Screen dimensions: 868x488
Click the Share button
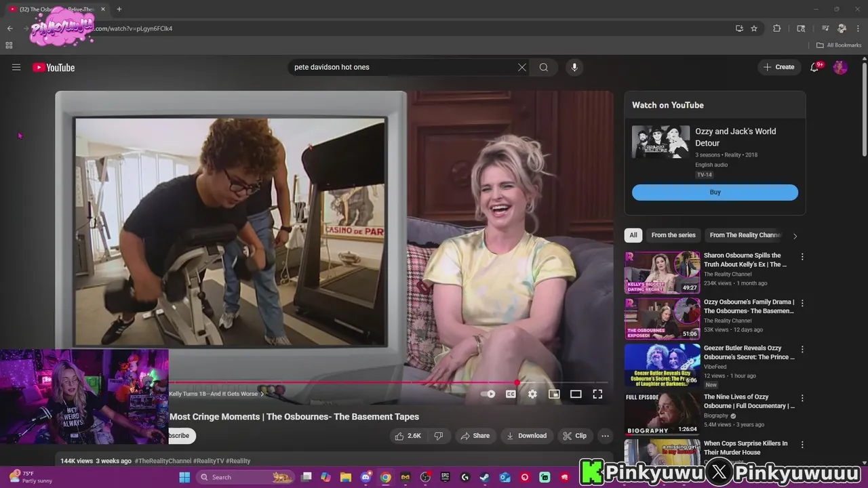[x=475, y=436]
